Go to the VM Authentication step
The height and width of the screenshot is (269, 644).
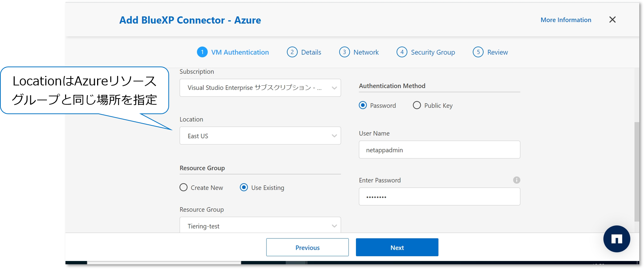(x=240, y=52)
